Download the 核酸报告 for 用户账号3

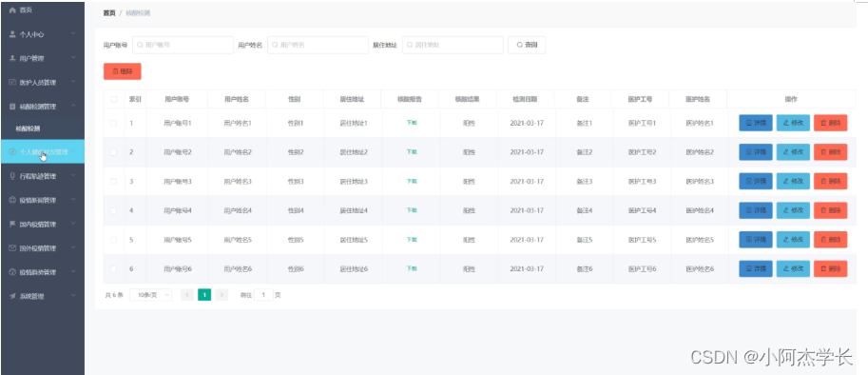point(412,181)
